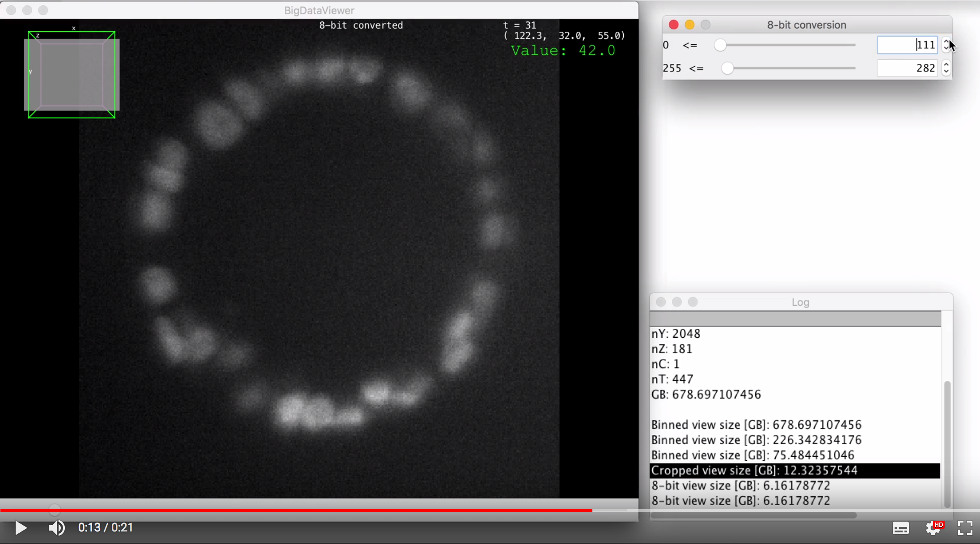Increment the 282 stepper up arrow
This screenshot has width=980, height=544.
(946, 65)
